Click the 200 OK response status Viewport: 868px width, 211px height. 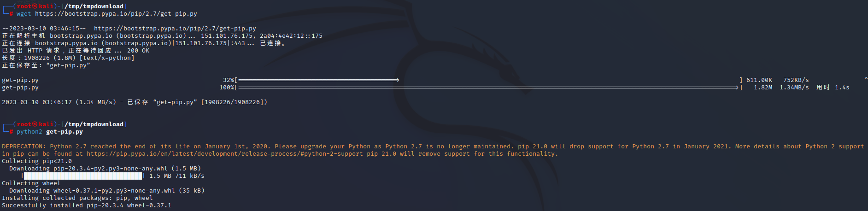click(138, 51)
